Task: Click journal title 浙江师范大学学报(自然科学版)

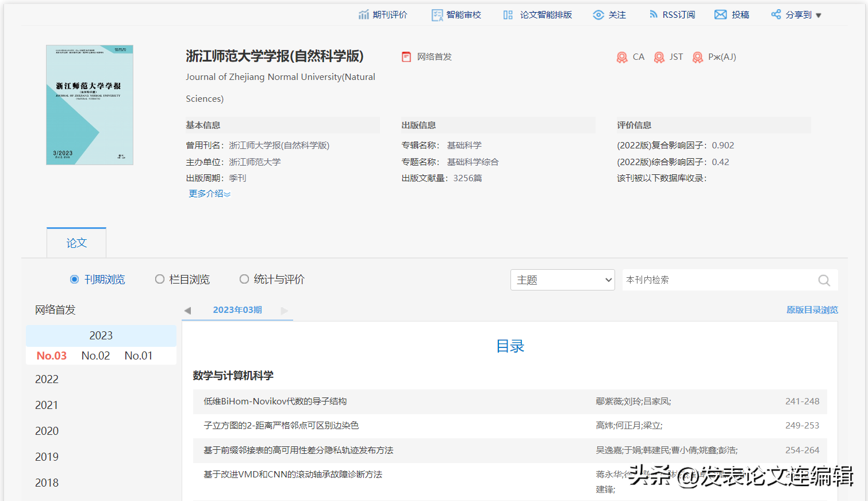Action: click(275, 56)
